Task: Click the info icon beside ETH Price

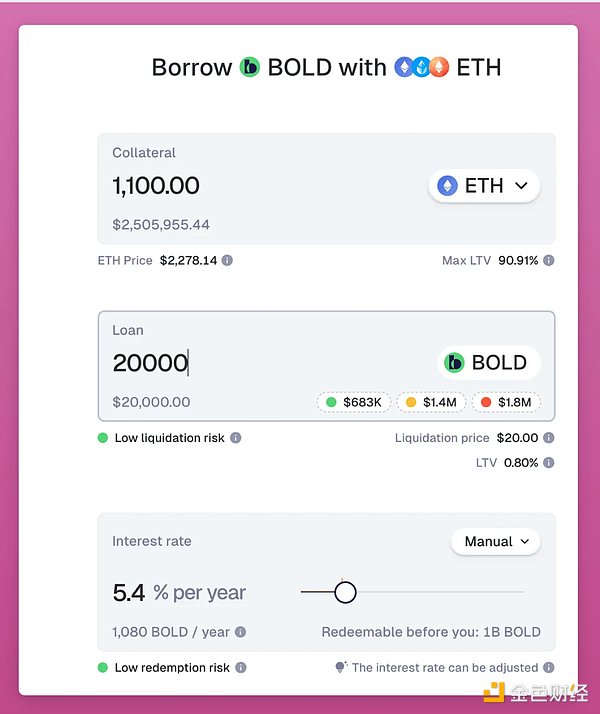Action: tap(227, 260)
